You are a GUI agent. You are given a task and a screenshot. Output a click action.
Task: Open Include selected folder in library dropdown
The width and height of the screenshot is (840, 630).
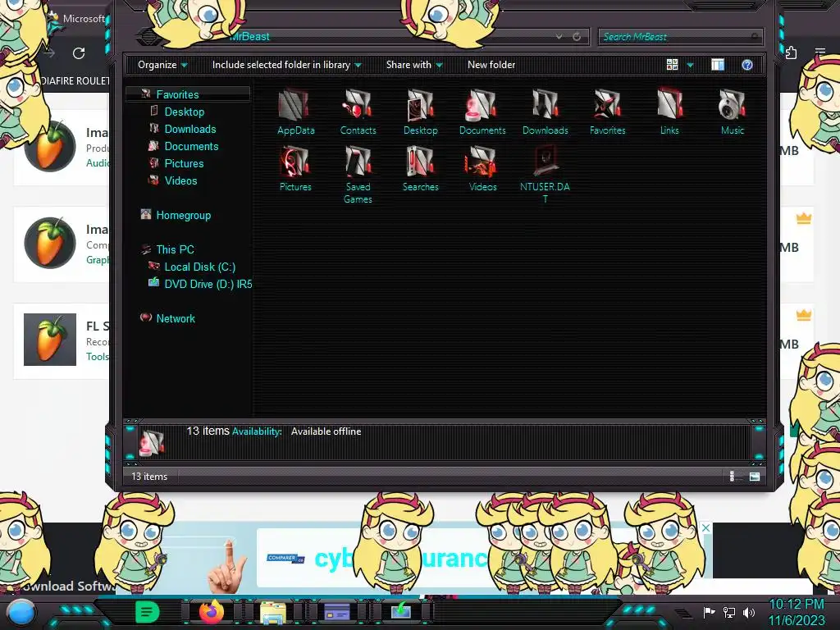[286, 65]
